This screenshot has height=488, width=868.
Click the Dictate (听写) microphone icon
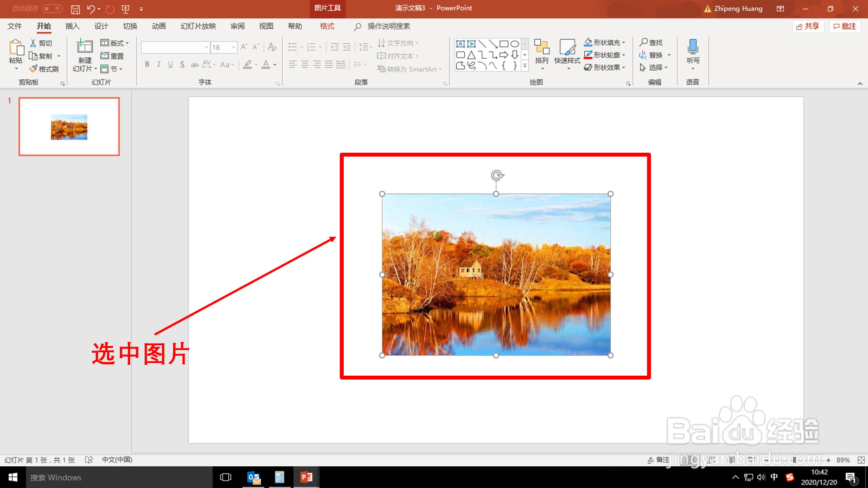(693, 47)
